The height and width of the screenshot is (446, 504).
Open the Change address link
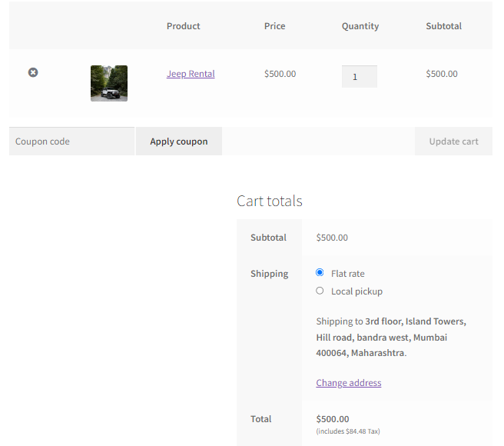(349, 383)
